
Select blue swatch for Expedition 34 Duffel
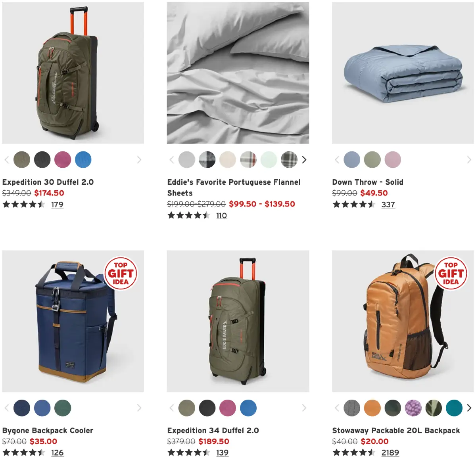pos(248,408)
